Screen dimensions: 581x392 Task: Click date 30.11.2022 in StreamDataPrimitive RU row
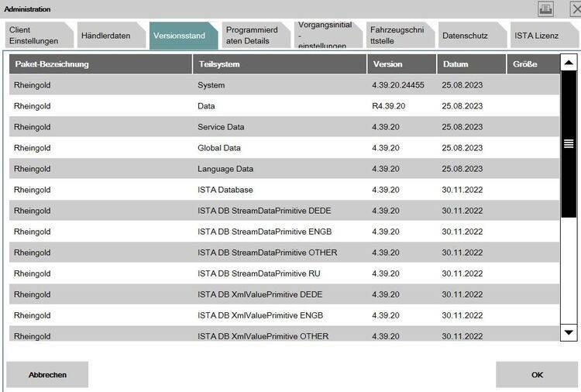tap(462, 273)
